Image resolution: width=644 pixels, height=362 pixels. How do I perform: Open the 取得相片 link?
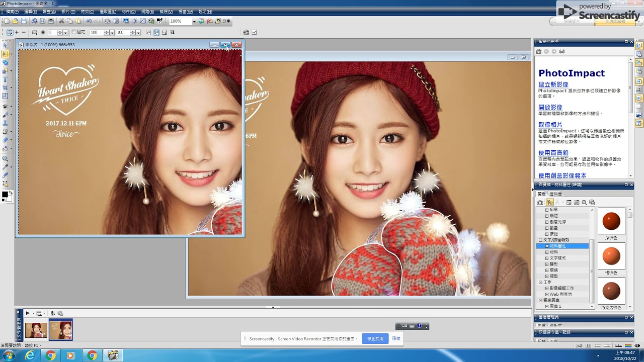pyautogui.click(x=550, y=124)
